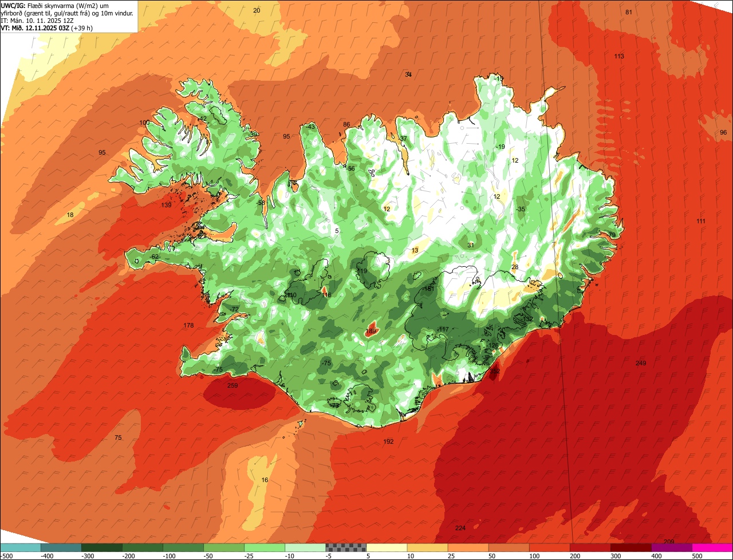Click the map value '249' in the southeast sea

pos(641,363)
